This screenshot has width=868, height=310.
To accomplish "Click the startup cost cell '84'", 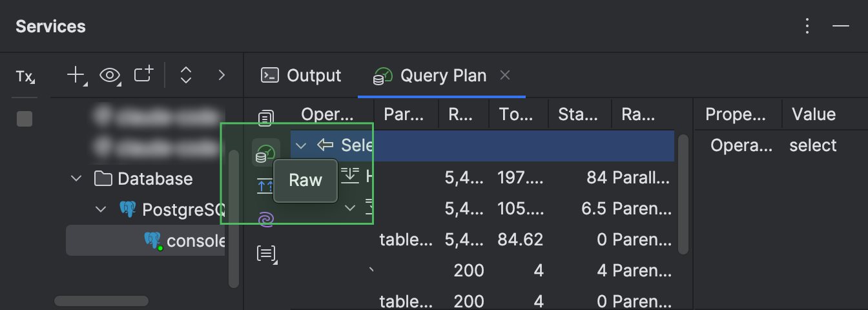I will pos(596,177).
